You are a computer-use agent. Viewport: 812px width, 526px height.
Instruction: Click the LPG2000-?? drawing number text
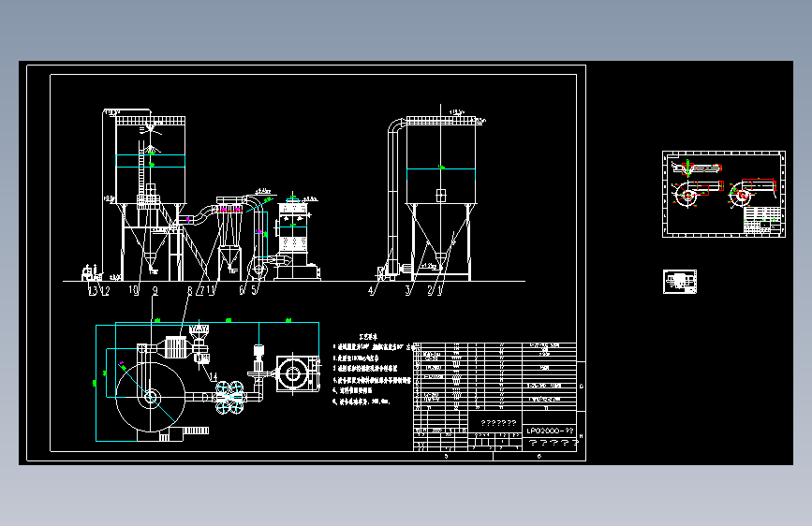(x=550, y=431)
